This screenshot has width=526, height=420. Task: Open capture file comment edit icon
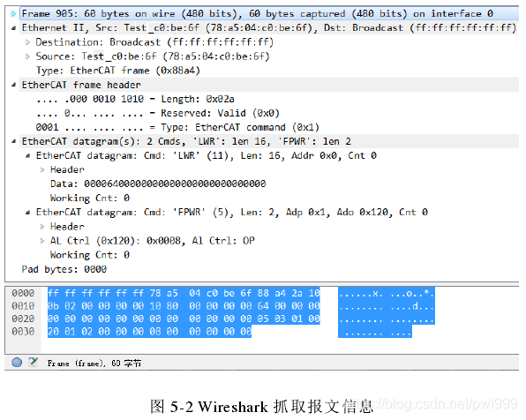[x=33, y=363]
